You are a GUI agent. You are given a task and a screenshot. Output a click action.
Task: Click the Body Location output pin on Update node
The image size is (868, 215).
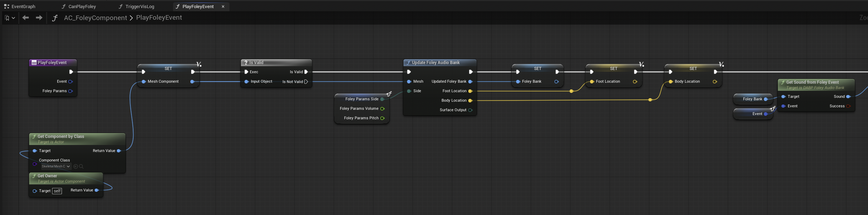point(470,100)
